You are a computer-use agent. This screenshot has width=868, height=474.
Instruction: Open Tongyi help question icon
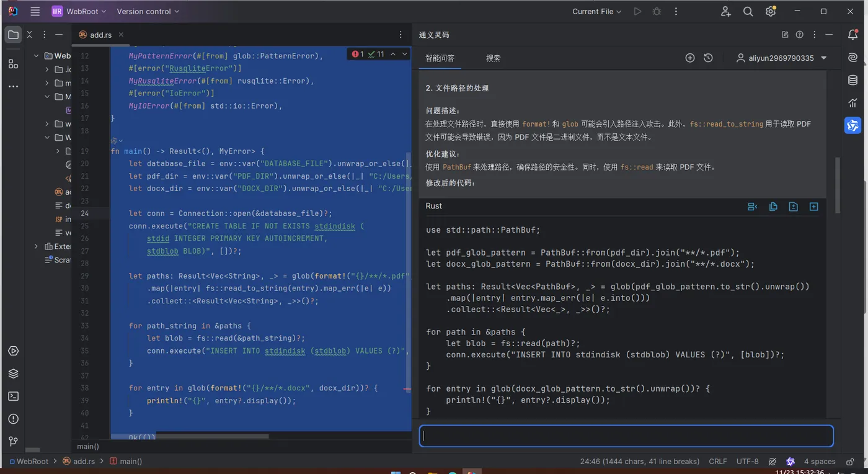click(800, 35)
